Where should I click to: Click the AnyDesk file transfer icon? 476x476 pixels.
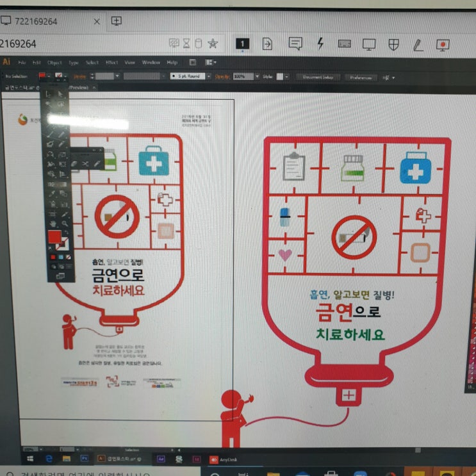267,44
